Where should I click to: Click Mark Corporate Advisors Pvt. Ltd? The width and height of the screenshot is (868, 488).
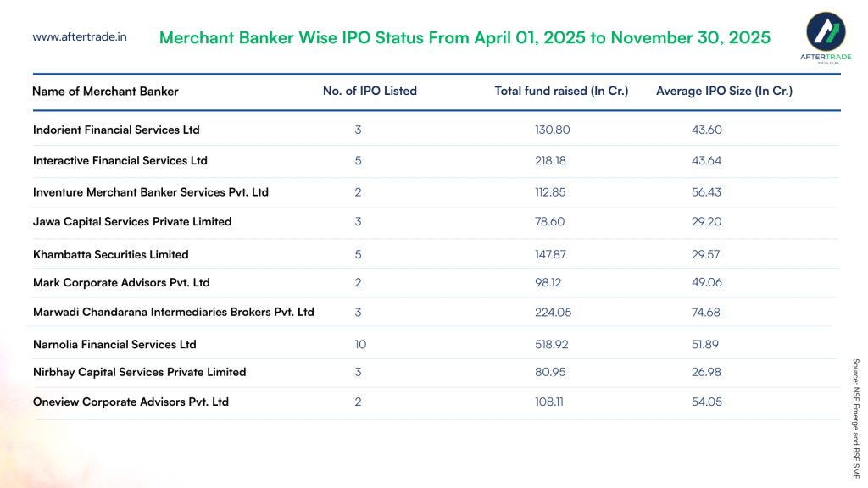coord(120,282)
